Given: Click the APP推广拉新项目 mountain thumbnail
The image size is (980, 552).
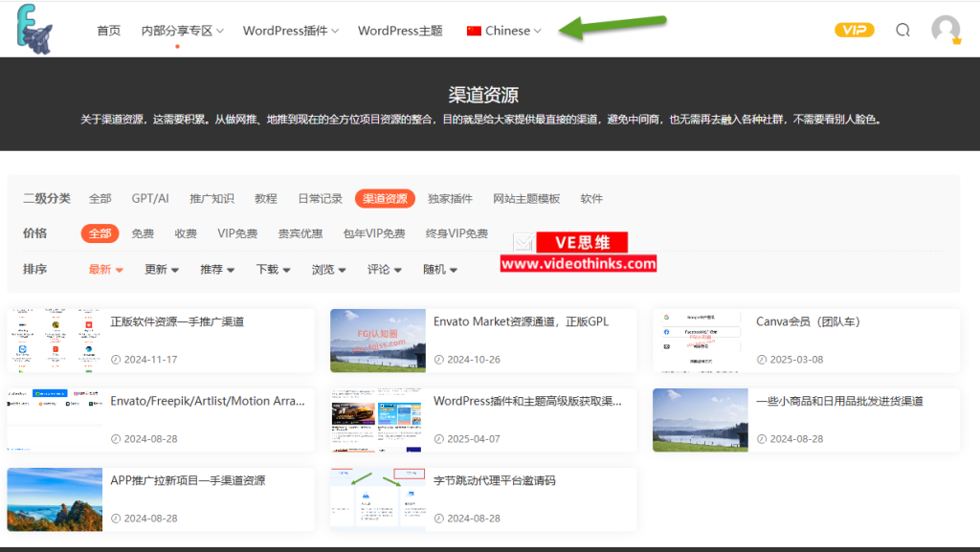Looking at the screenshot, I should click(55, 499).
